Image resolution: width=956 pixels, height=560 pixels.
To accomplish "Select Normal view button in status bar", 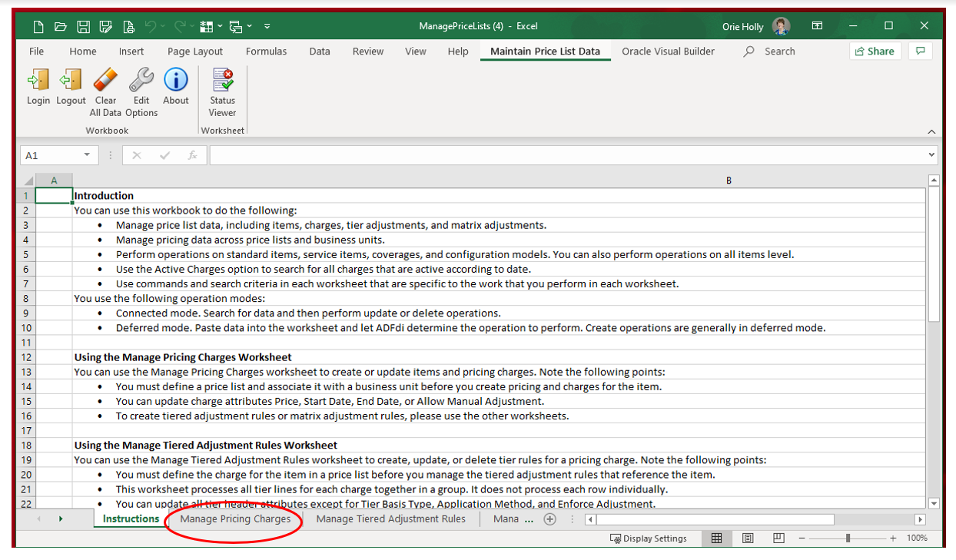I will [x=716, y=538].
